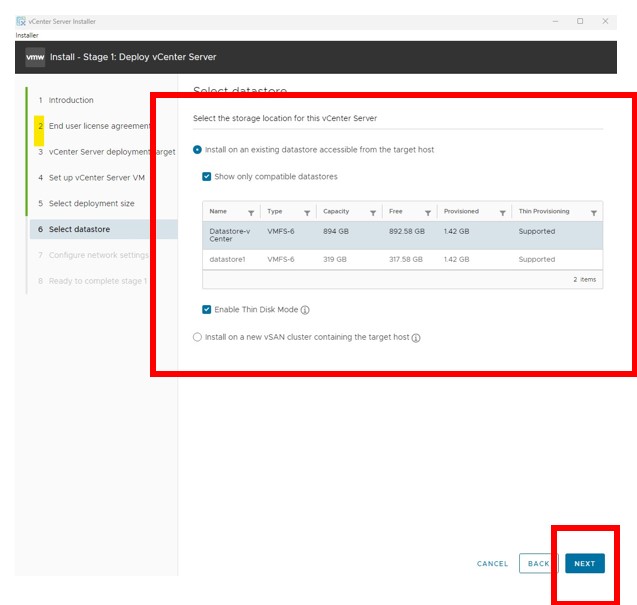Click info icon next to Enable Thin Disk Mode
The height and width of the screenshot is (605, 637).
click(x=305, y=310)
